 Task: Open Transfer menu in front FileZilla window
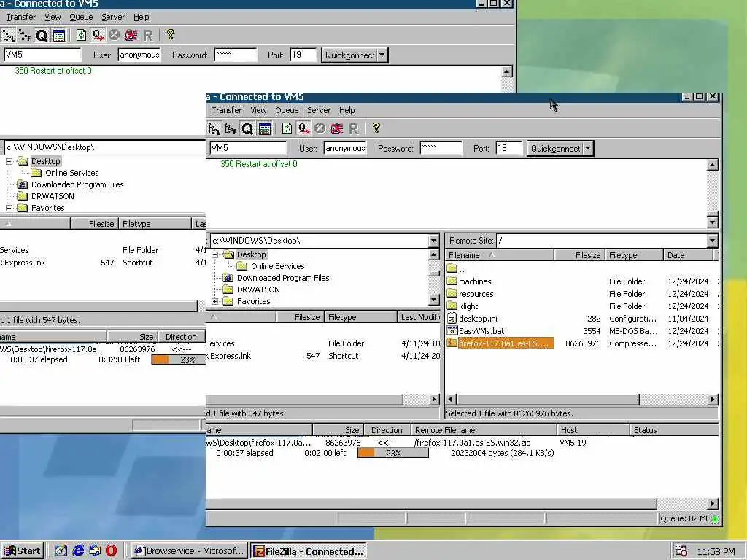click(x=226, y=110)
